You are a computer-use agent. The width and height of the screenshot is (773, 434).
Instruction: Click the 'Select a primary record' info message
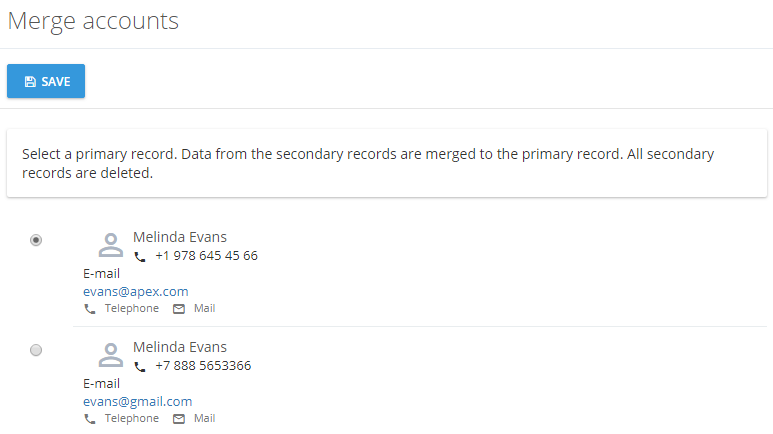tap(387, 163)
